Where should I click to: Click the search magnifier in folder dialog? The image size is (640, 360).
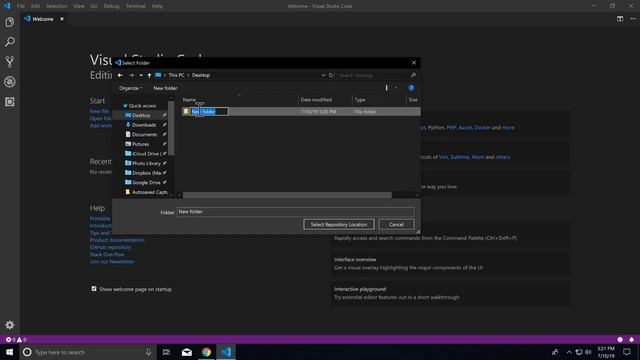click(x=413, y=75)
